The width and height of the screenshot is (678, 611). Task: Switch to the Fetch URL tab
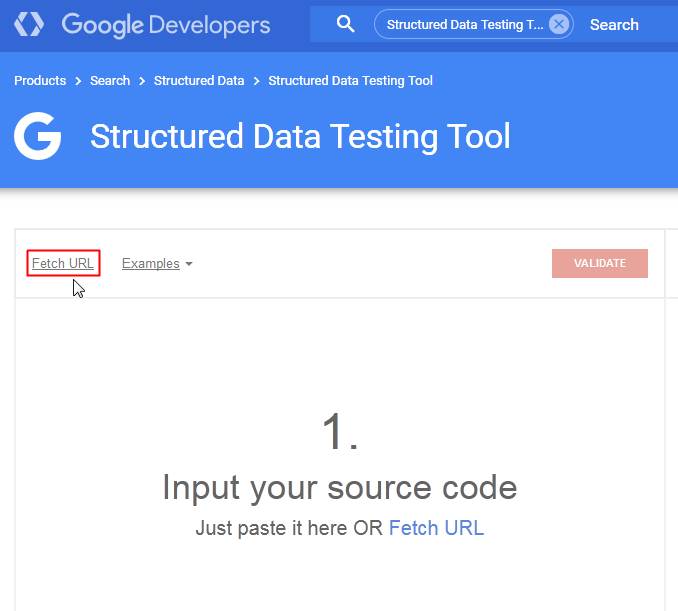pyautogui.click(x=63, y=264)
